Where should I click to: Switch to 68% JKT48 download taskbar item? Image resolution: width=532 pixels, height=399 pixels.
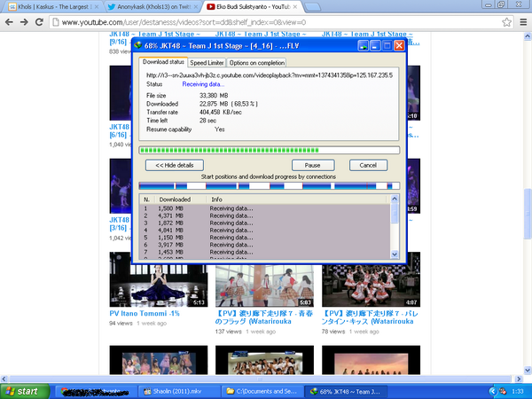point(344,392)
